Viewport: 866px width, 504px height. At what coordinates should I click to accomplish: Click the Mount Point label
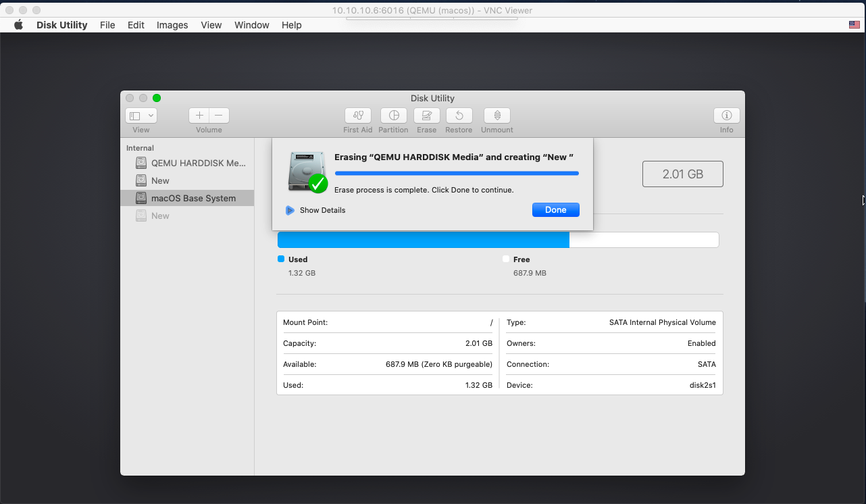click(x=305, y=322)
